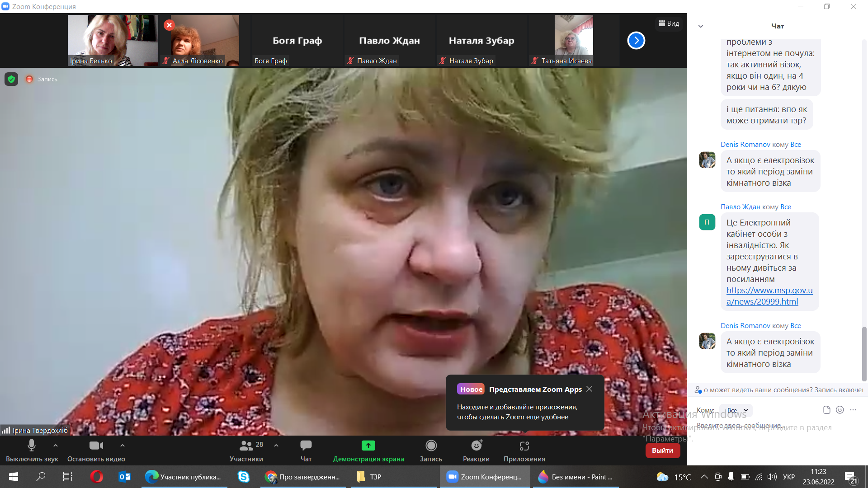The image size is (868, 488).
Task: Open ТЗР folder from taskbar
Action: pyautogui.click(x=394, y=477)
